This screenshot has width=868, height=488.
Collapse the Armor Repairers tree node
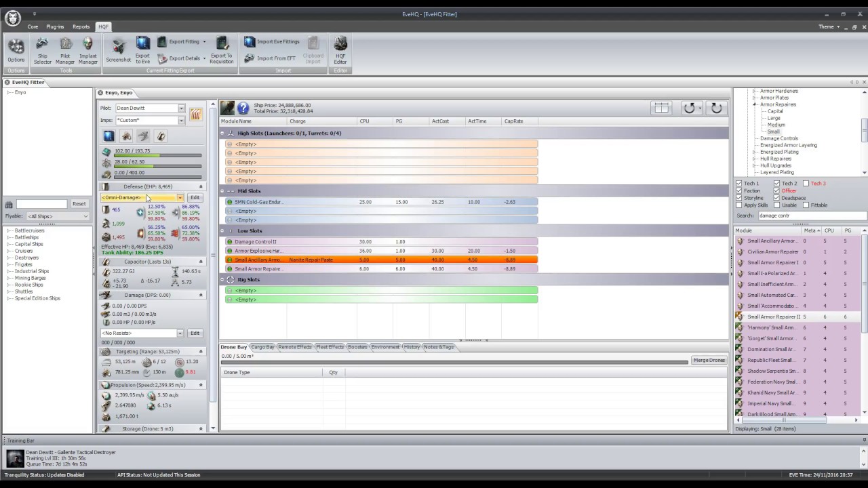754,104
